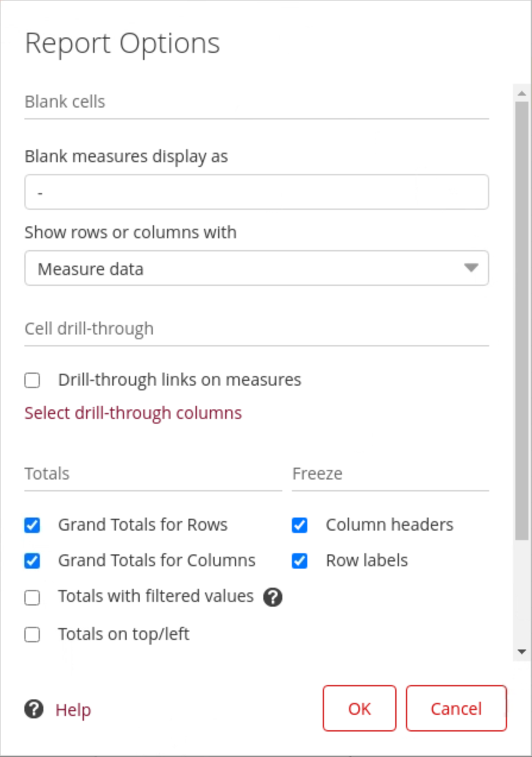Click the Blank measures display as field
This screenshot has height=757, width=532.
[x=256, y=193]
